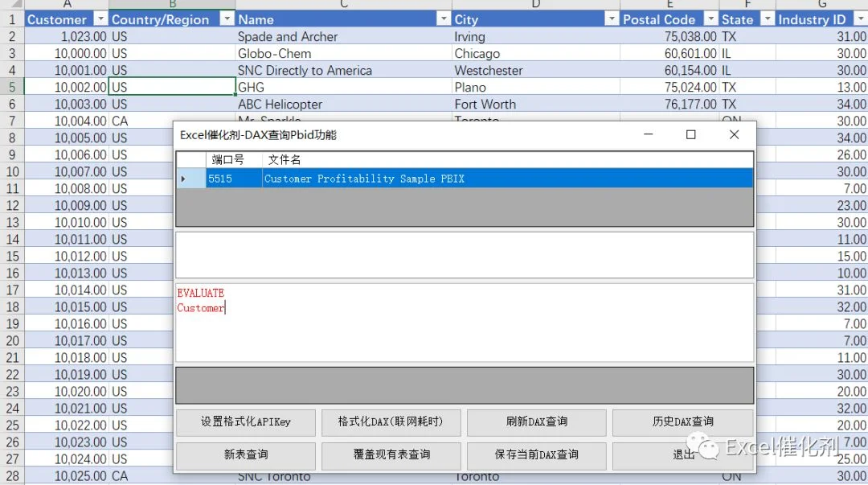868x485 pixels.
Task: Open the Customer column filter dropdown
Action: click(x=100, y=19)
